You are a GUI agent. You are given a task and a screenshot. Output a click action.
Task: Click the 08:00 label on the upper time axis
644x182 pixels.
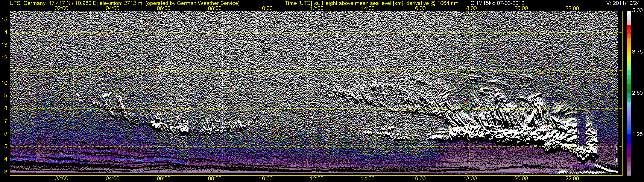(x=215, y=8)
